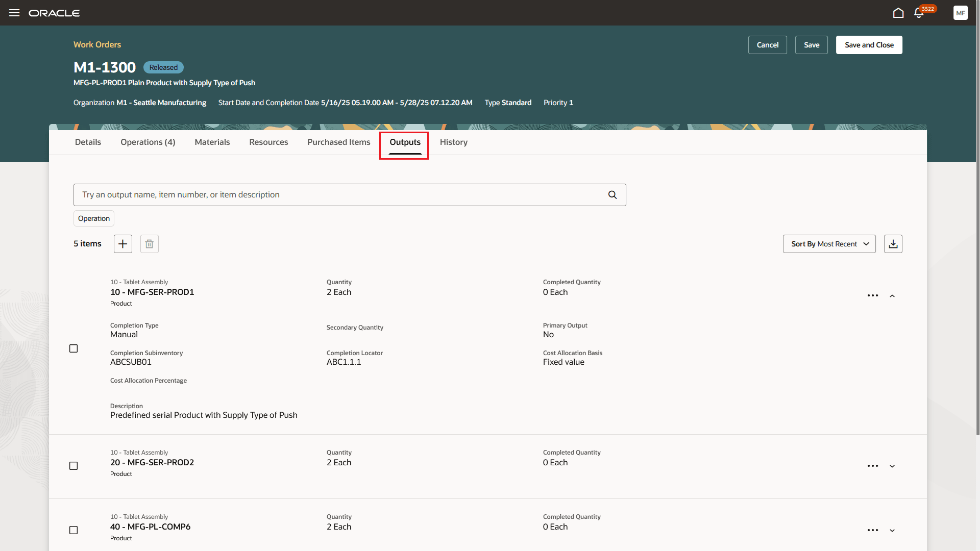Open the notifications bell
The image size is (980, 551).
(919, 13)
